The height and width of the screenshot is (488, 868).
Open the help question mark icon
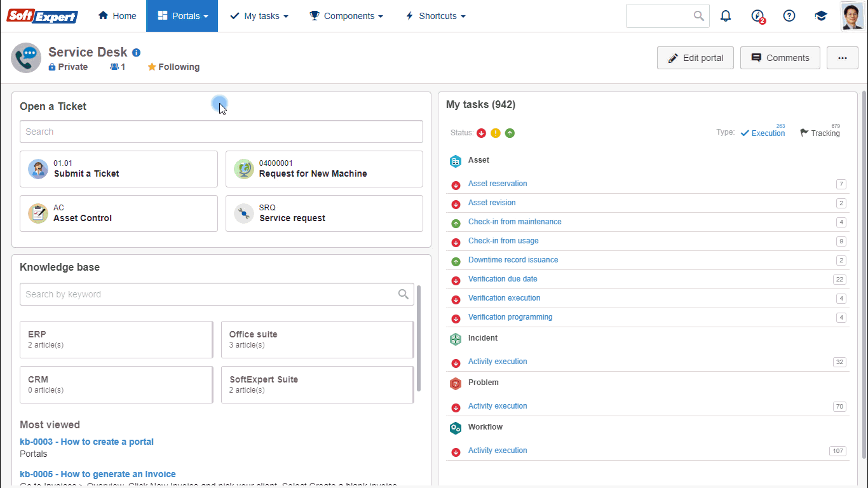tap(789, 16)
